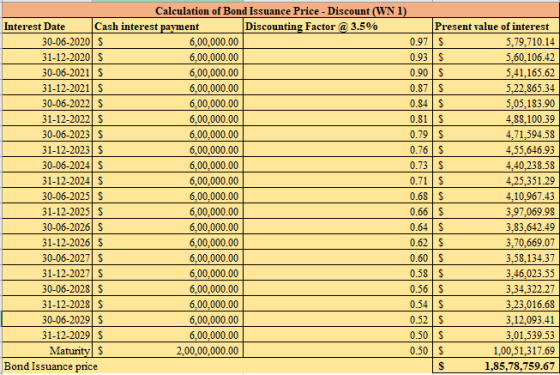The height and width of the screenshot is (375, 560).
Task: Select the title cell Calculation of Bond Issuance Price
Action: pos(281,11)
